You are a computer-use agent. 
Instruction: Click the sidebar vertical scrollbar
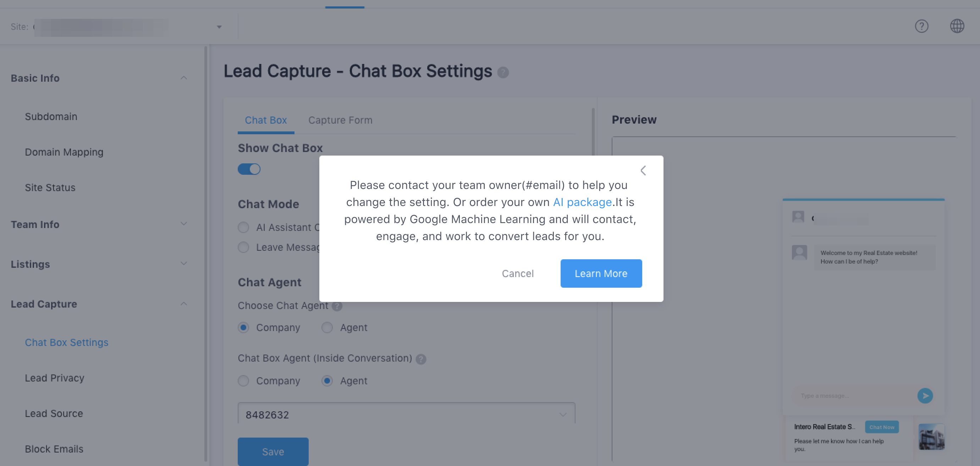tap(206, 254)
